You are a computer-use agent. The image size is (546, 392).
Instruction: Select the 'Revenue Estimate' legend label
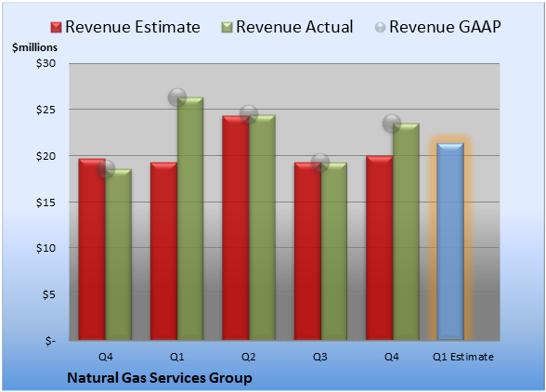coord(133,27)
